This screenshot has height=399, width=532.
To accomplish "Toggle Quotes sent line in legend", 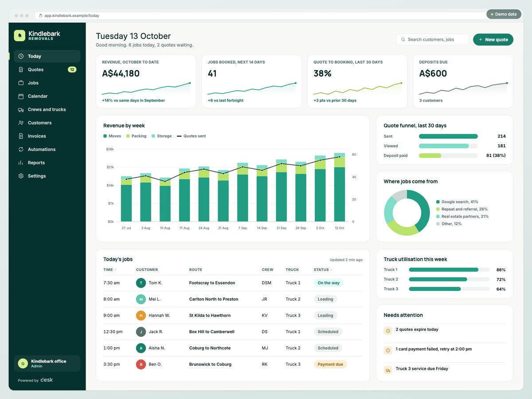I will point(192,136).
